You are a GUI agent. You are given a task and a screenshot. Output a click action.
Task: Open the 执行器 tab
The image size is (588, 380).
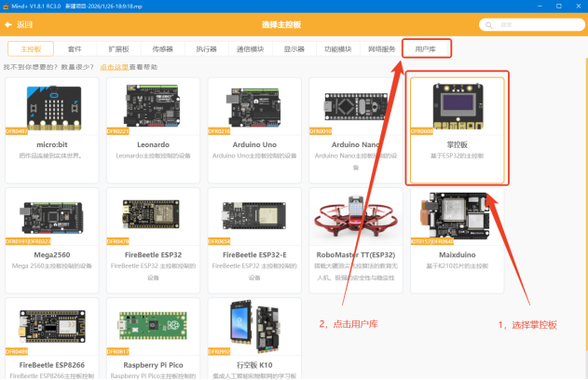pos(206,49)
